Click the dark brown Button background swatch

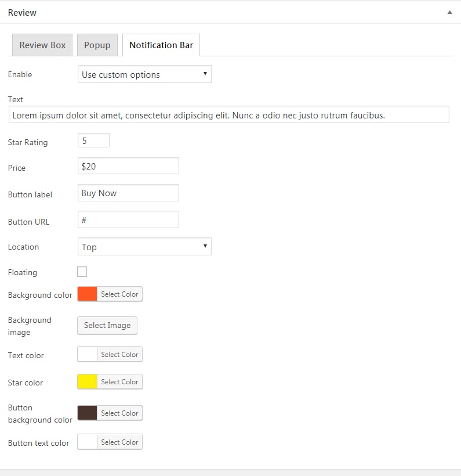[x=88, y=413]
